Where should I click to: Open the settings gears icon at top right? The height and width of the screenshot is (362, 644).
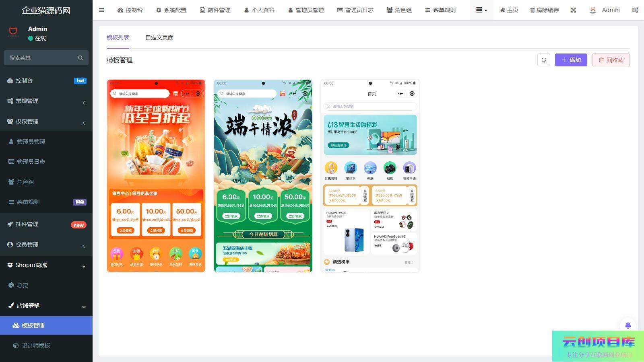click(635, 10)
